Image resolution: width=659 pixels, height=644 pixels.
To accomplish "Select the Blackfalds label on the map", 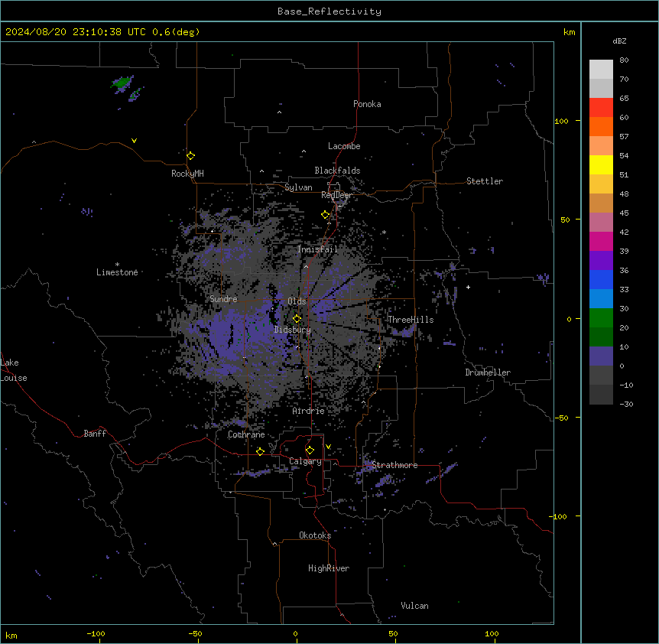I will (x=337, y=171).
